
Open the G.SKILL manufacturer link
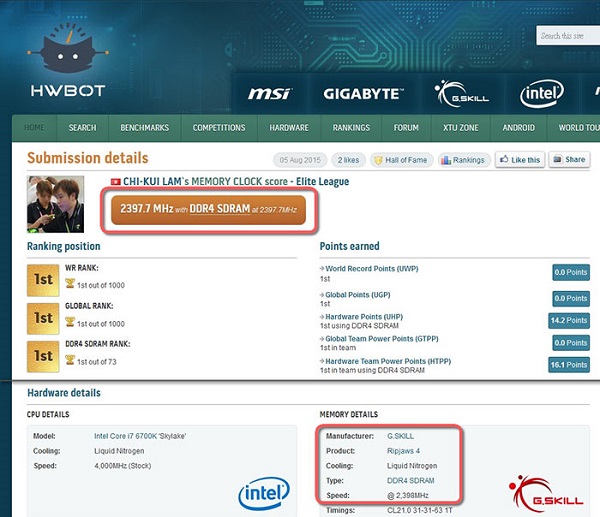click(x=400, y=436)
